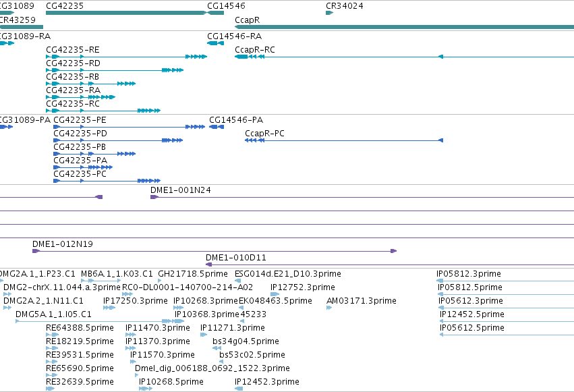Select the GH21718.5prime EST label
Viewport: 574px width, 392px height.
[192, 274]
